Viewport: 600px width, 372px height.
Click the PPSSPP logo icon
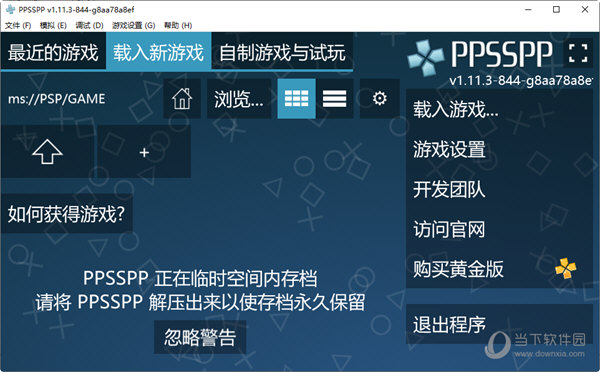pyautogui.click(x=426, y=57)
